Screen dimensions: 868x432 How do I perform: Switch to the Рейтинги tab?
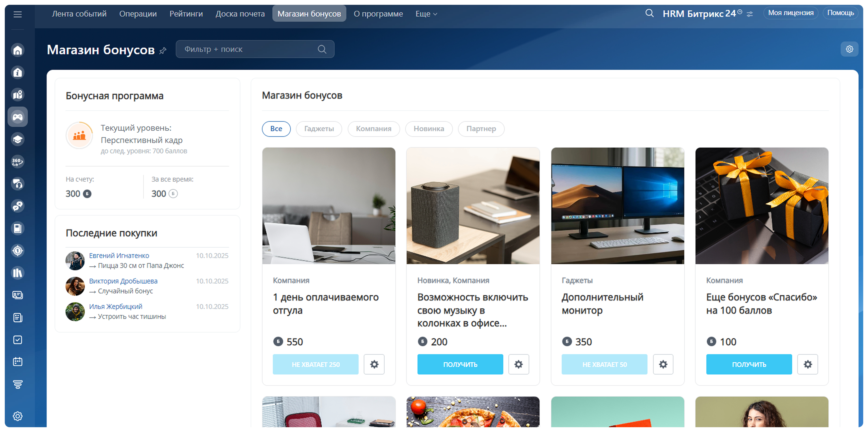[186, 14]
